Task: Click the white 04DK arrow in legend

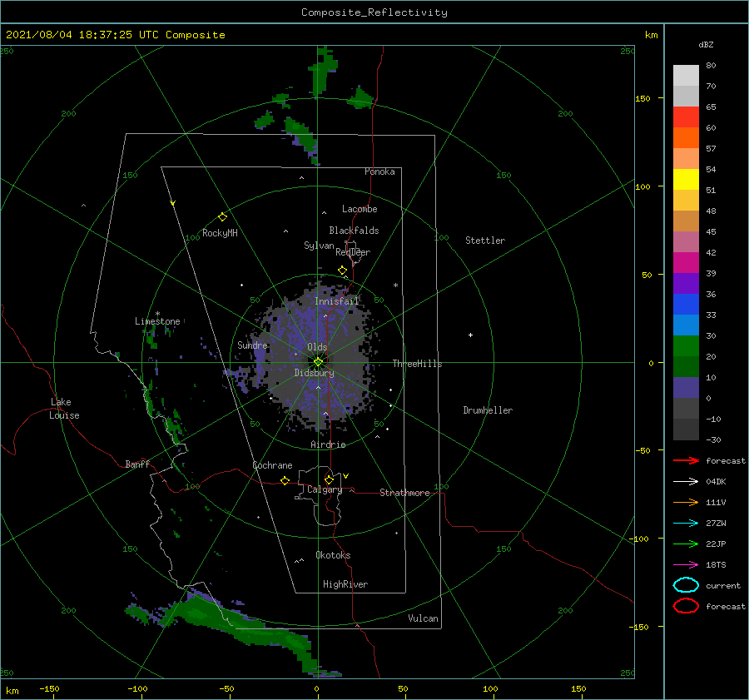Action: (686, 482)
